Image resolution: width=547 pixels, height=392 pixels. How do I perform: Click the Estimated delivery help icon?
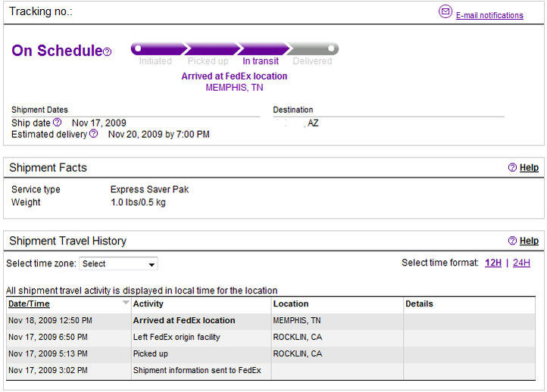point(94,134)
